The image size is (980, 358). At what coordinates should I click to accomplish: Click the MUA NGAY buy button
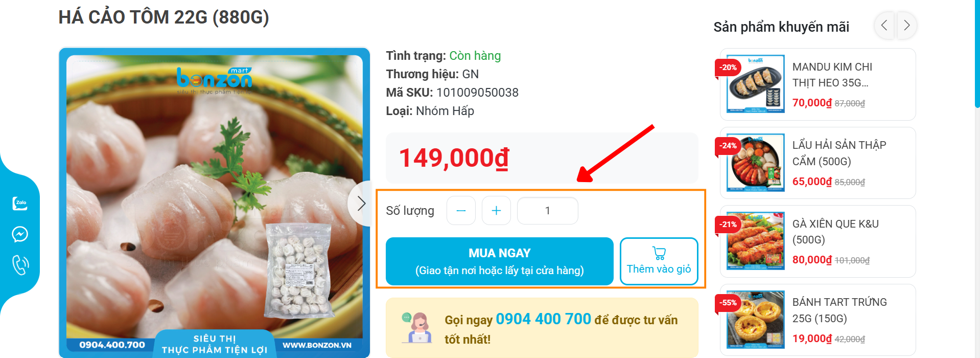tap(499, 261)
